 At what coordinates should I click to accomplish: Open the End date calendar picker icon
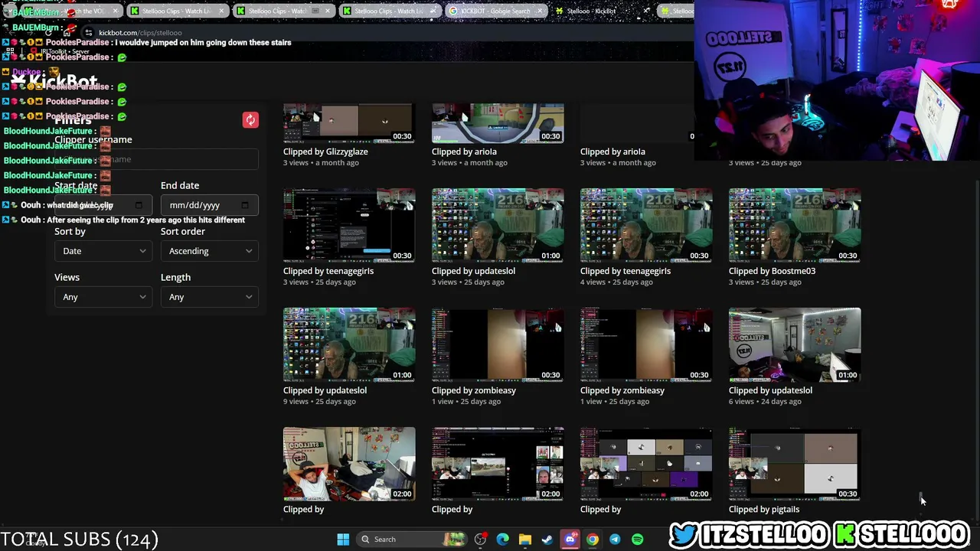click(x=244, y=205)
